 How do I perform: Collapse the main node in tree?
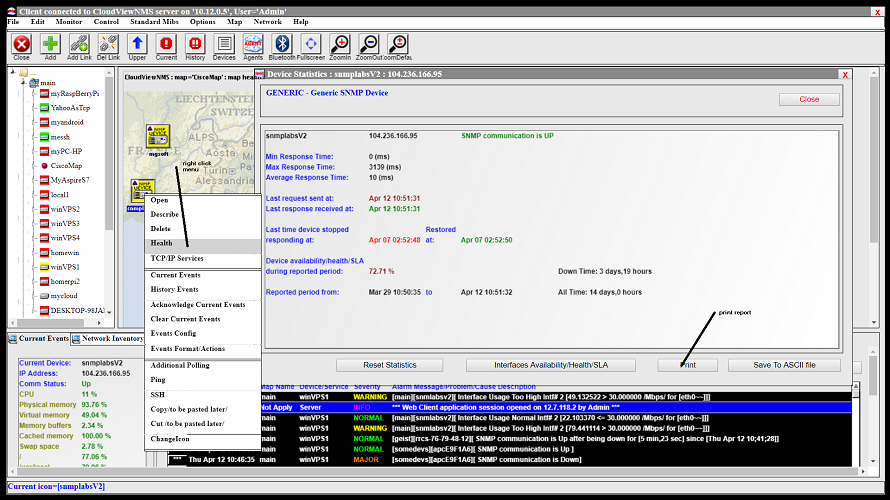23,83
